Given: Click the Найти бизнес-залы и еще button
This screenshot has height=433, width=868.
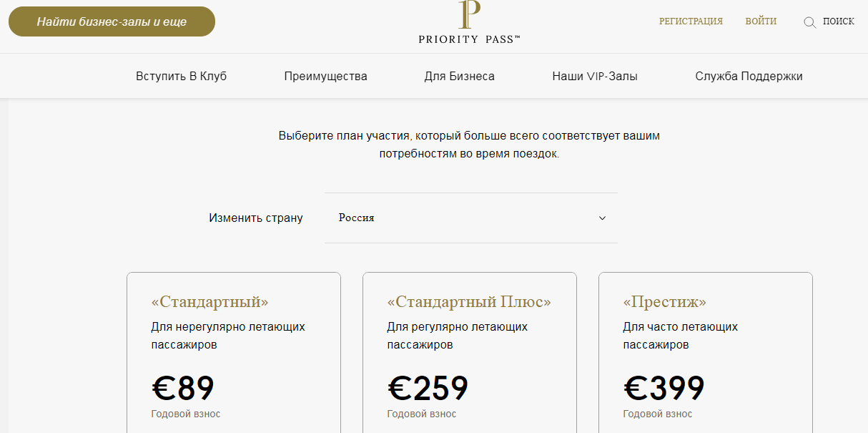Looking at the screenshot, I should (112, 21).
